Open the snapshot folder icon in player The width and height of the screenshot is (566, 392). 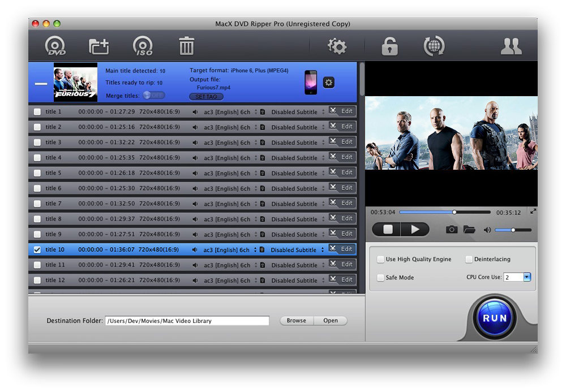pos(469,229)
